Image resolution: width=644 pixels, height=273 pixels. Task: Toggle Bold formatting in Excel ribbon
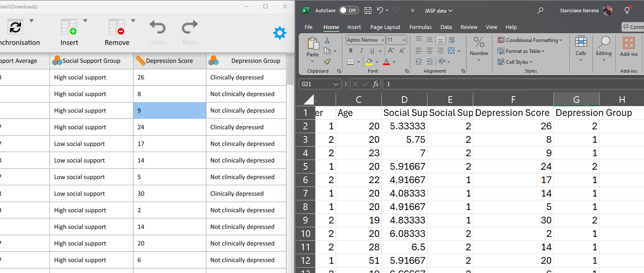351,51
